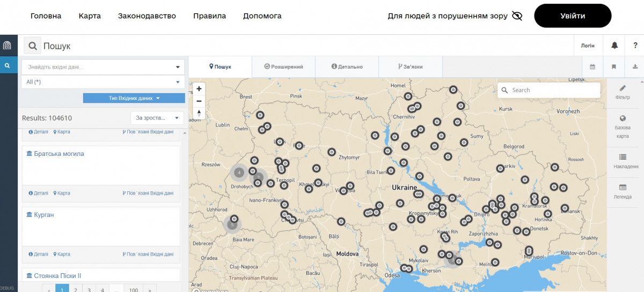The image size is (644, 292).
Task: Click the notification bell icon
Action: coord(614,46)
